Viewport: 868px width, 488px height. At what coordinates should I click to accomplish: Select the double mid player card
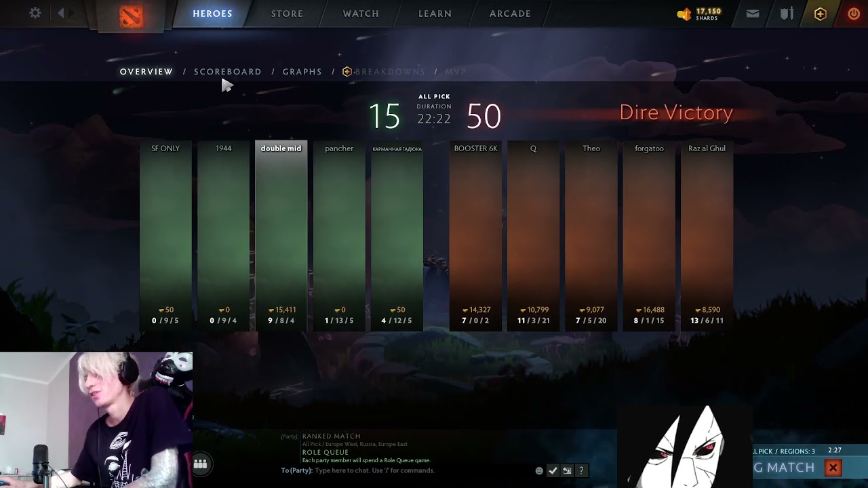pyautogui.click(x=281, y=236)
